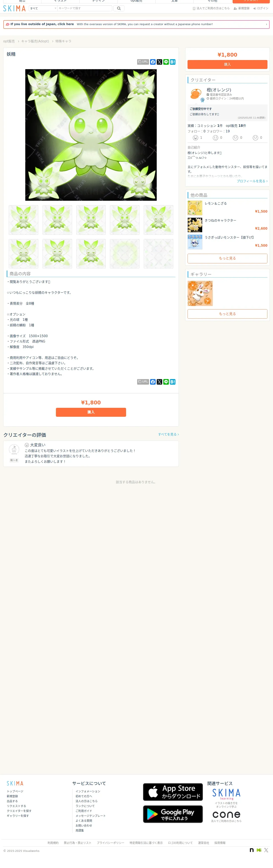The image size is (273, 868).
Task: Click もっと見る under 他の商品
Action: 227,258
